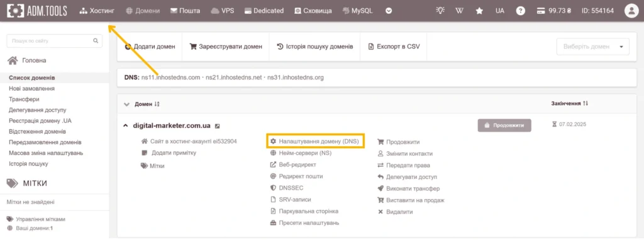The width and height of the screenshot is (644, 240).
Task: Switch language via UA
Action: click(500, 11)
